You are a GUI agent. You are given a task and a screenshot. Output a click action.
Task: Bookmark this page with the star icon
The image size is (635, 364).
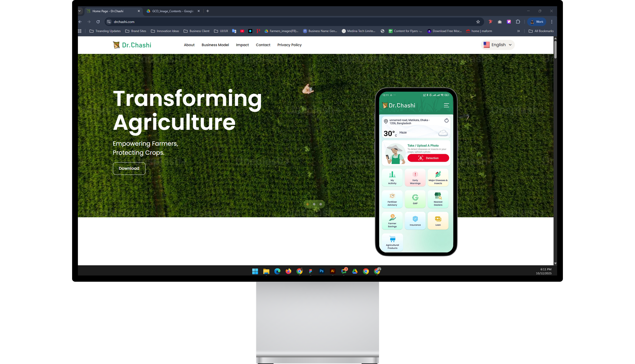[x=478, y=22]
